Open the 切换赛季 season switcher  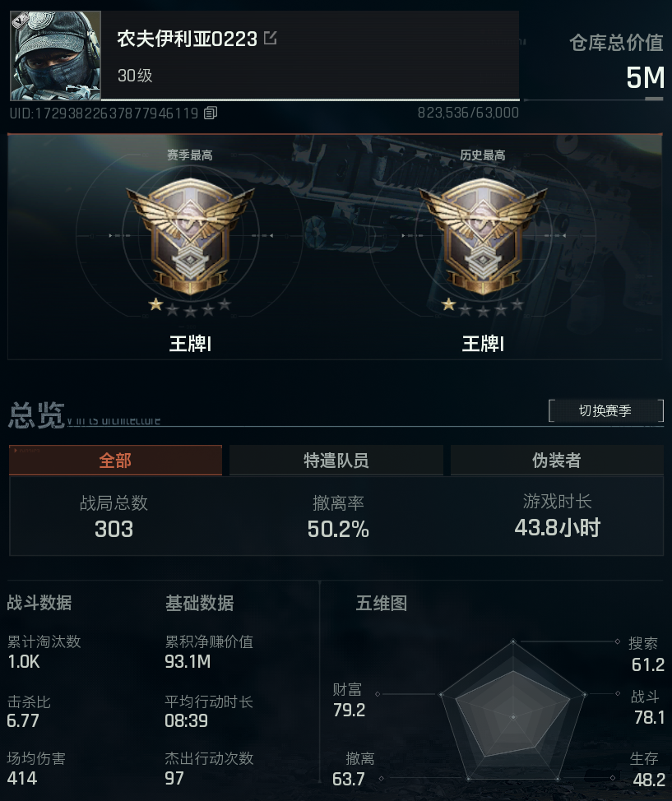(605, 410)
